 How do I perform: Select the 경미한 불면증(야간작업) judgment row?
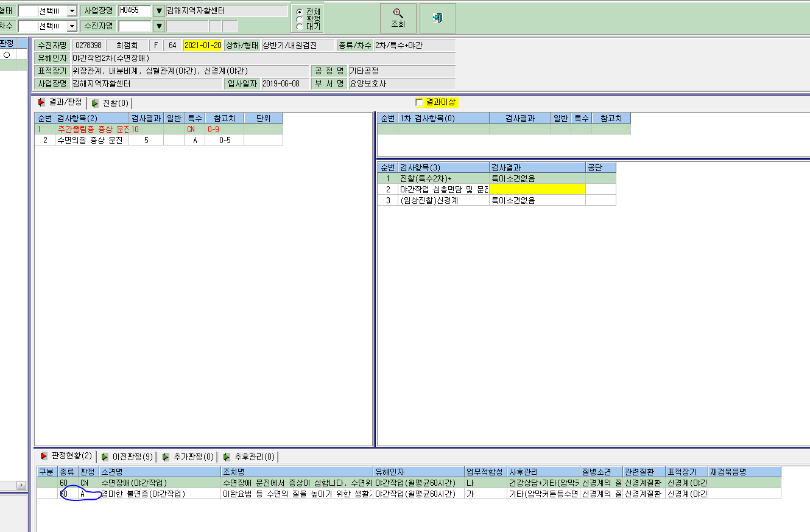click(x=408, y=494)
